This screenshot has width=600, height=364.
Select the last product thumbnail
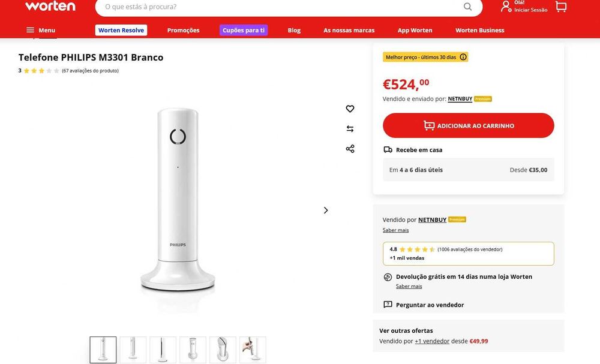253,350
